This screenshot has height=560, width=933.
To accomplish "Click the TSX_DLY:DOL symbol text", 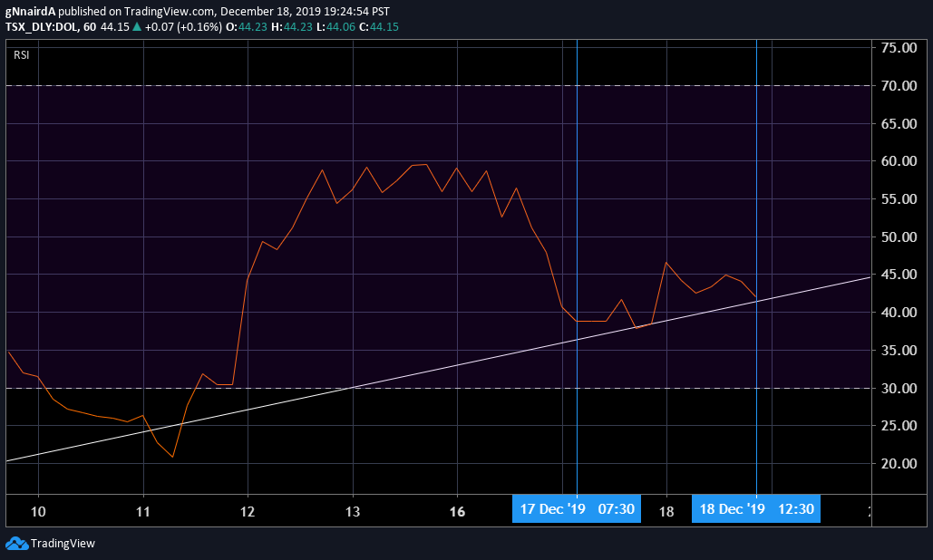I will click(x=42, y=27).
